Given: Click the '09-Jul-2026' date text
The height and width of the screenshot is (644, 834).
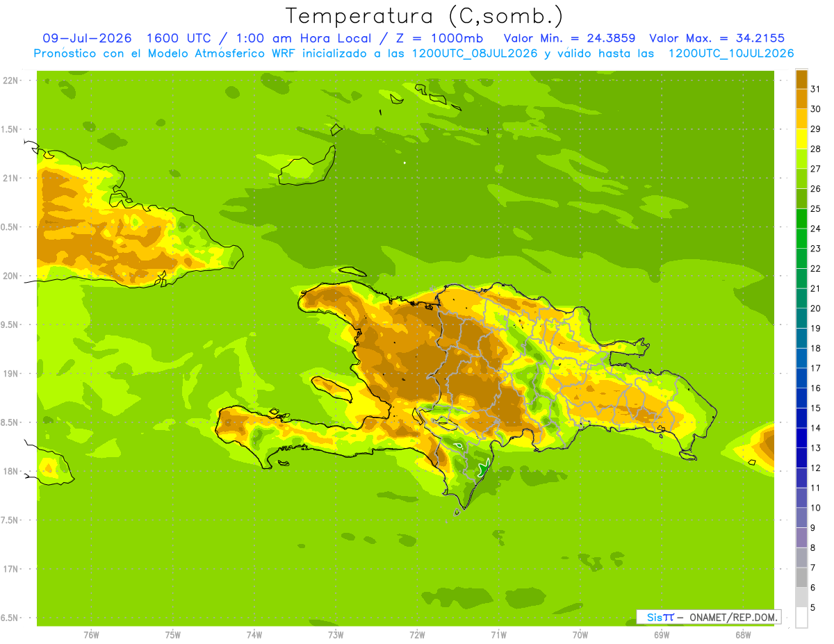Looking at the screenshot, I should tap(88, 38).
